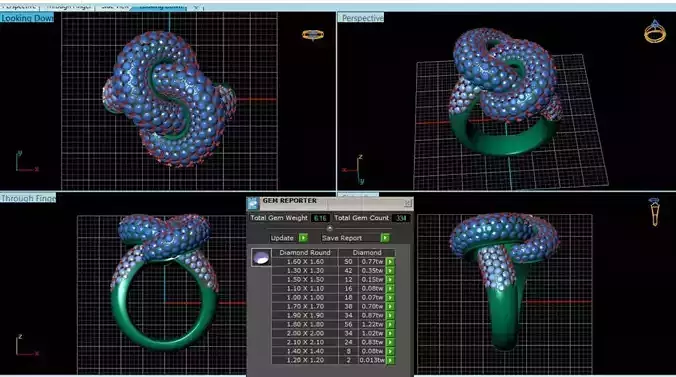Screen dimensions: 676x377
Task: Click the 0.35tw weight cell
Action: (x=372, y=271)
